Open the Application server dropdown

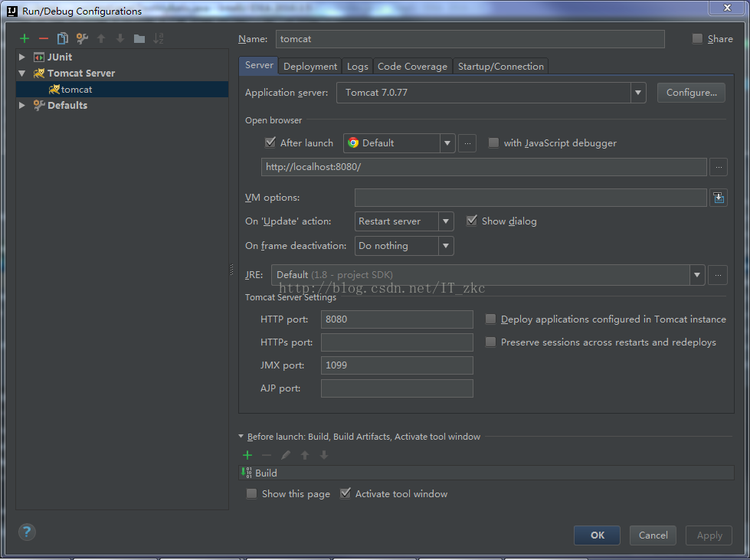(x=638, y=93)
